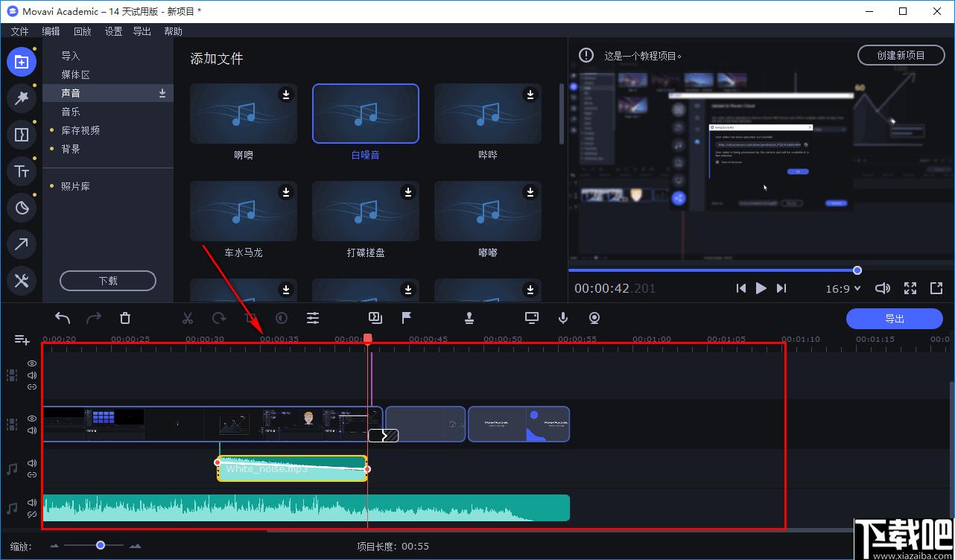Expand the 16:9 aspect ratio dropdown
The height and width of the screenshot is (560, 955).
tap(843, 288)
